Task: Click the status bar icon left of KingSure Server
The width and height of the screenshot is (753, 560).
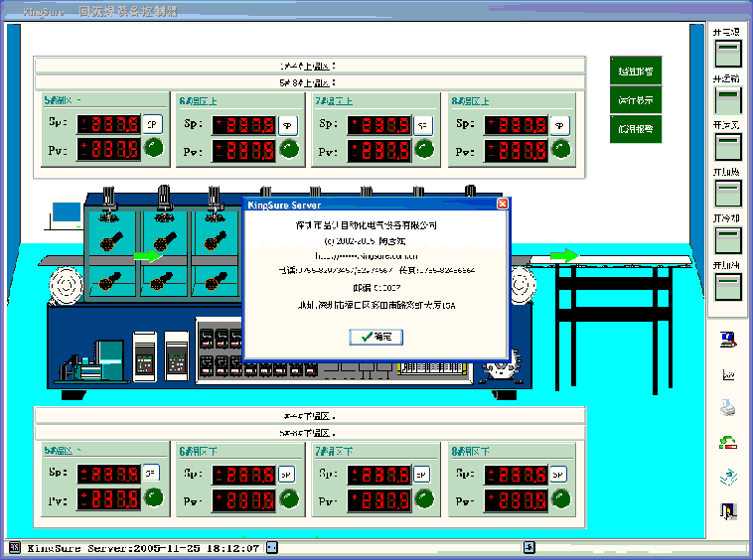Action: pos(15,547)
